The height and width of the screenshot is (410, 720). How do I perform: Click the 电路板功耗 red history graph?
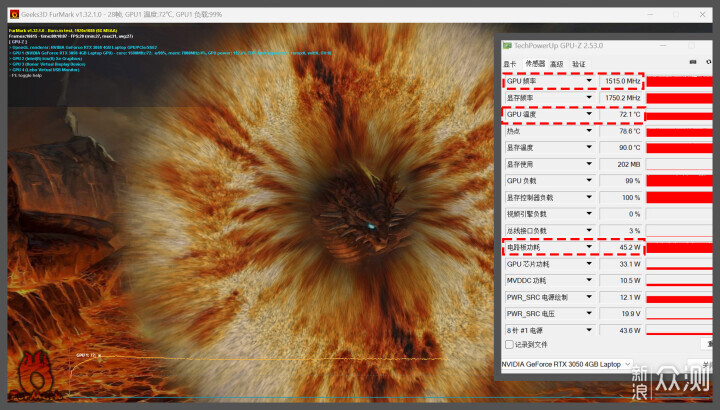coord(679,248)
